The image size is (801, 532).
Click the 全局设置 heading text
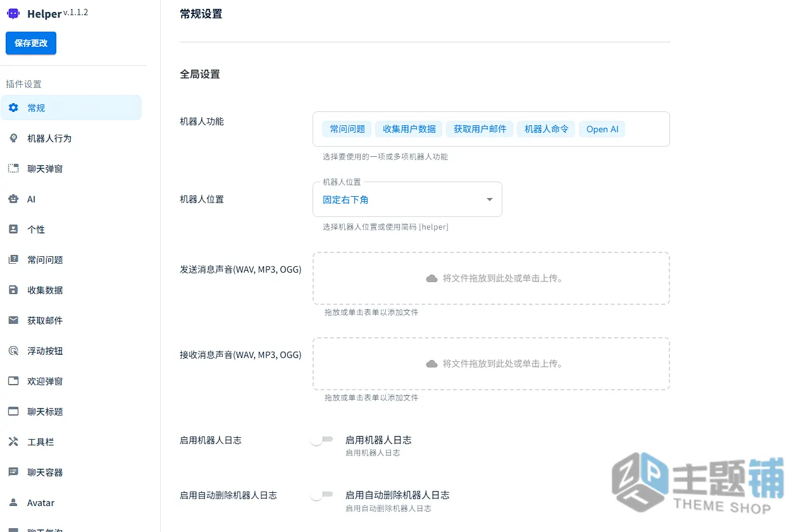point(200,74)
